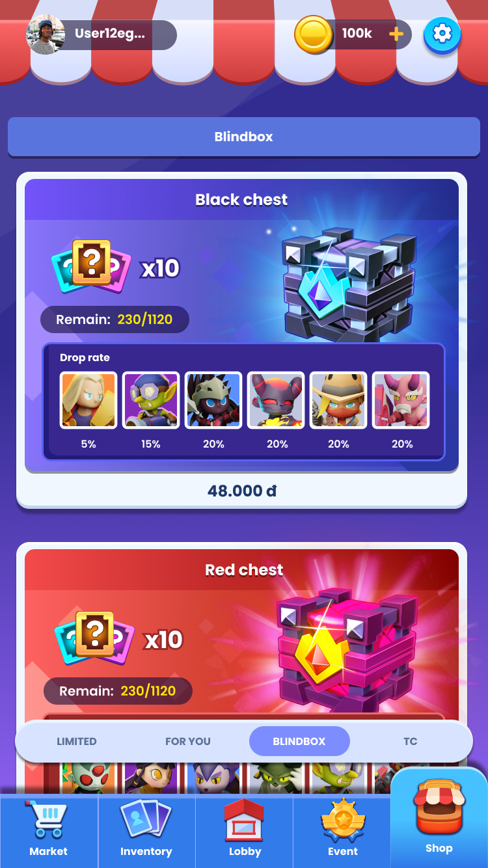View the 15% goblin pilot character
Image resolution: width=488 pixels, height=868 pixels.
[x=151, y=400]
